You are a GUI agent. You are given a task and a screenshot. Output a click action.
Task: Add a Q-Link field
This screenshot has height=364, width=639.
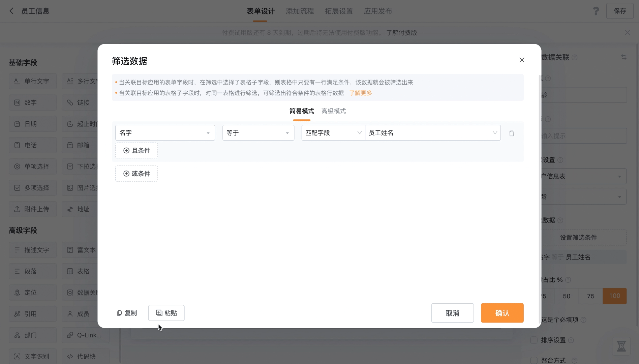click(86, 335)
